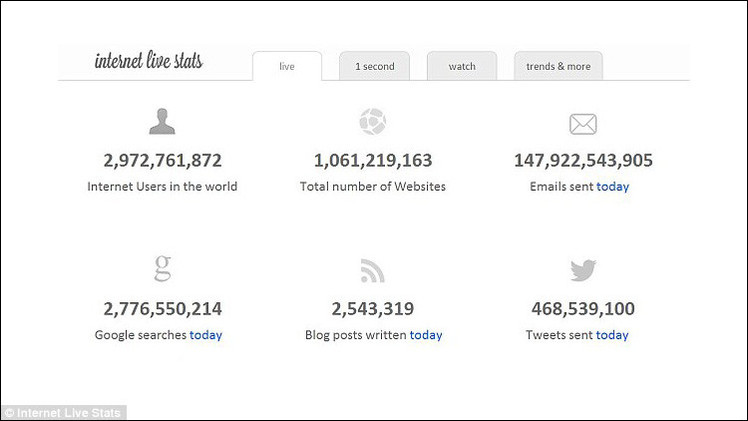The image size is (748, 421).
Task: Click the 'Total number of Websites' label
Action: [x=373, y=186]
